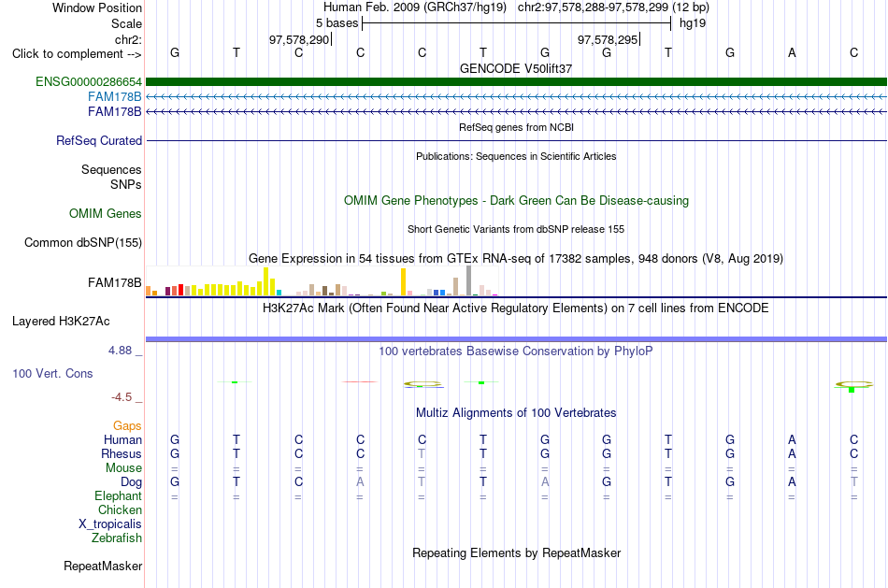Image resolution: width=888 pixels, height=588 pixels.
Task: Click the '5 bases' scale bar label
Action: tap(337, 23)
